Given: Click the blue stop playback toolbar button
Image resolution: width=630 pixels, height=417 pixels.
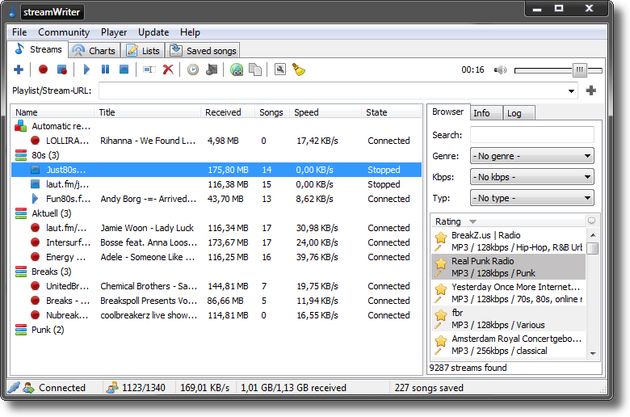Looking at the screenshot, I should click(x=124, y=70).
